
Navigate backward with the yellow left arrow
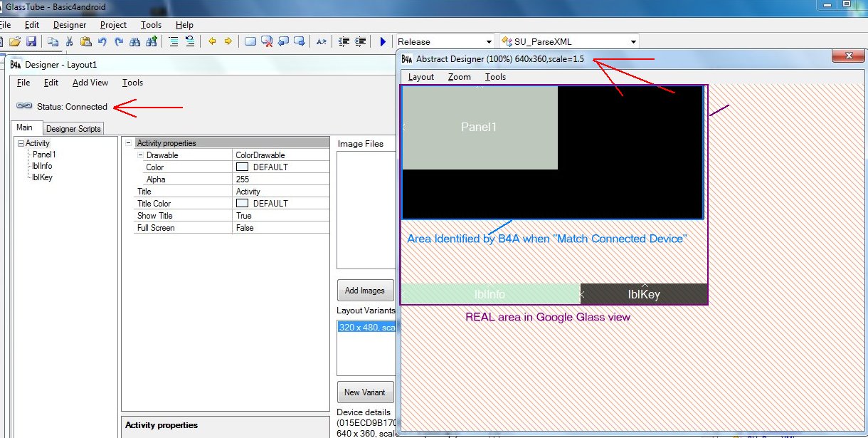[212, 41]
